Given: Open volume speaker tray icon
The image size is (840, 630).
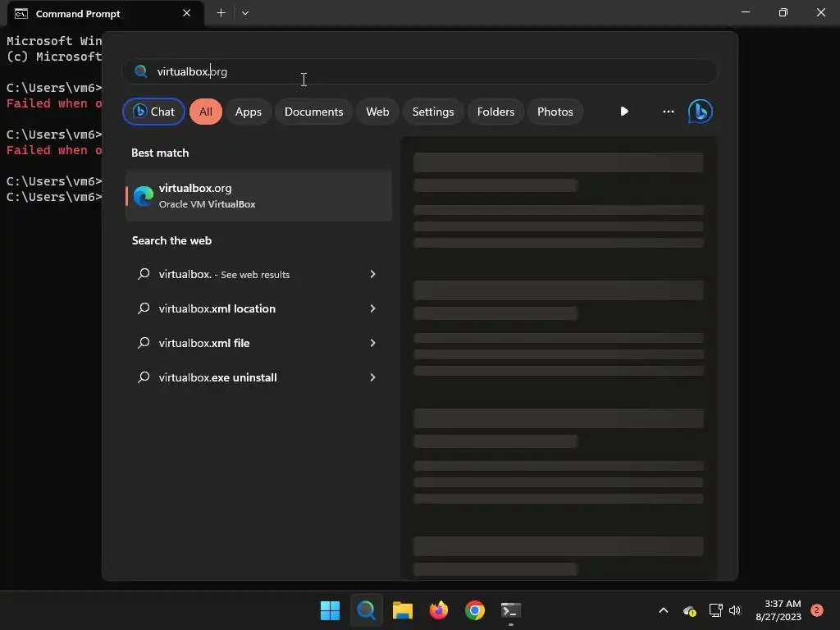Looking at the screenshot, I should (x=735, y=610).
